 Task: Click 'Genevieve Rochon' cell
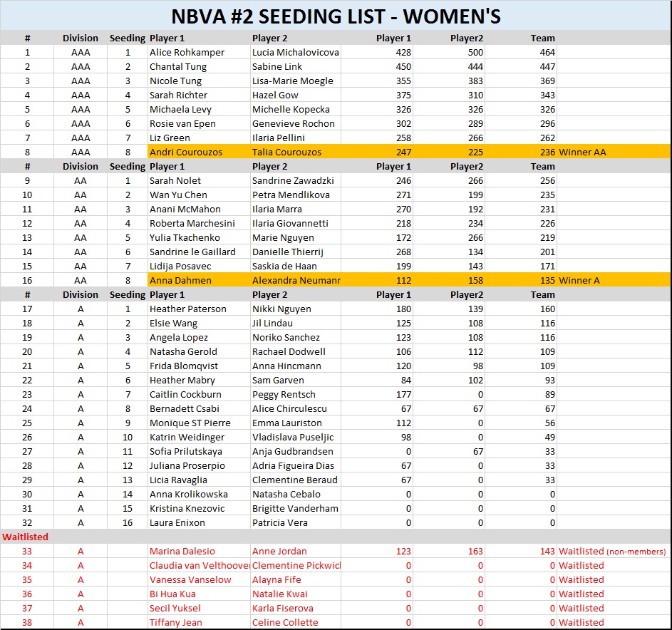[296, 123]
